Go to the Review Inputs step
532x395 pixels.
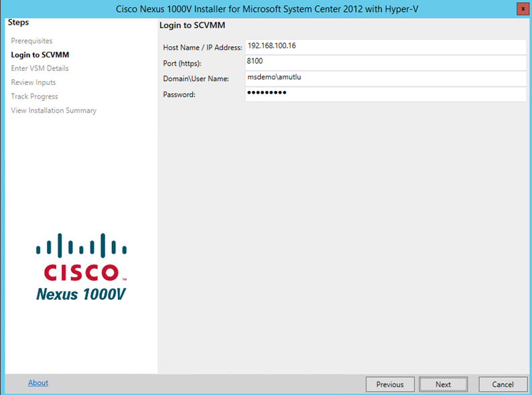[x=34, y=82]
